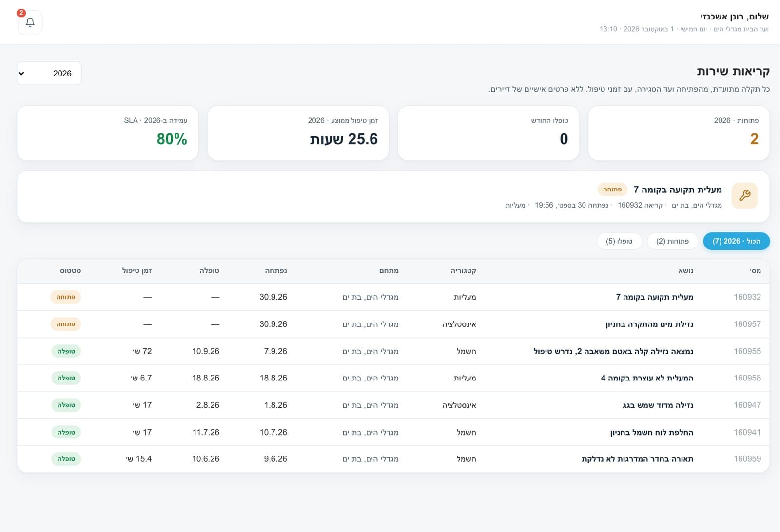Click ticket number 160959 in table
Image resolution: width=780 pixels, height=532 pixels.
click(747, 459)
